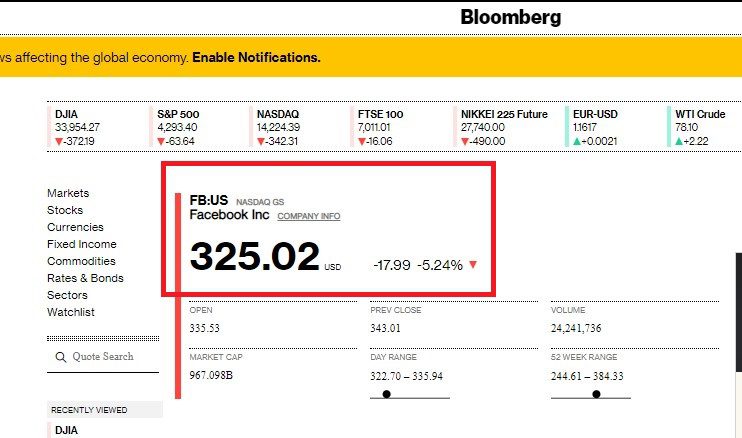Screen dimensions: 742x438
Task: Click the Quote Search magnifier icon
Action: tap(61, 357)
